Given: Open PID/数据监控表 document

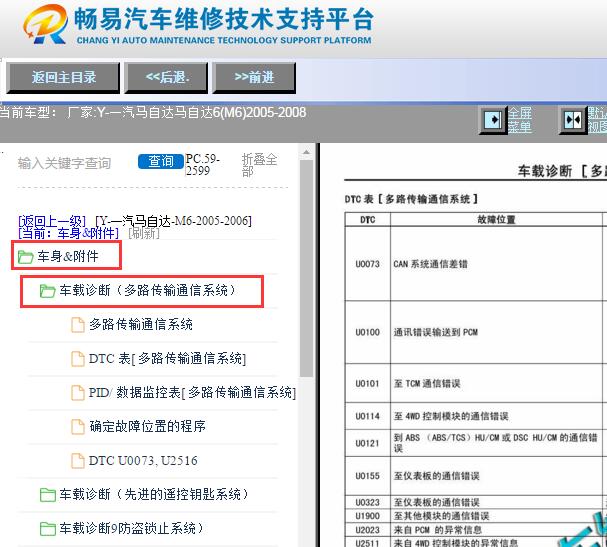Looking at the screenshot, I should pyautogui.click(x=192, y=392).
